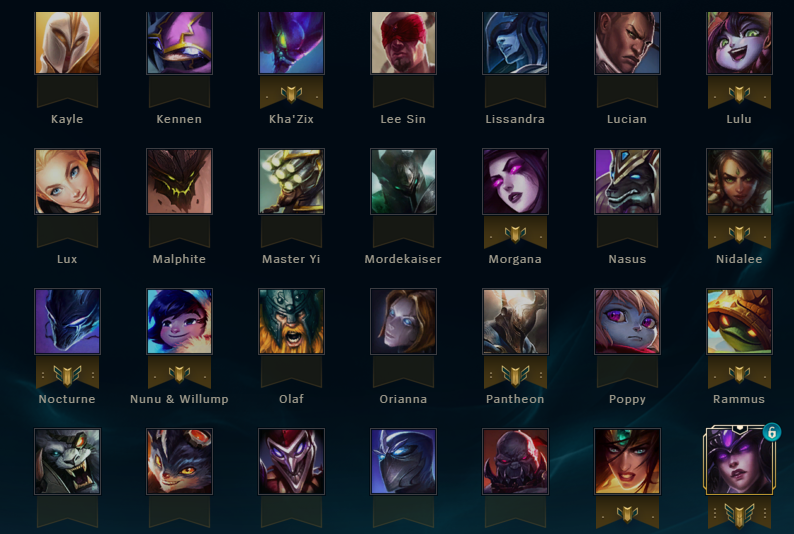Screen dimensions: 794x534
Task: Select Poppy's champion icon
Action: pyautogui.click(x=627, y=321)
